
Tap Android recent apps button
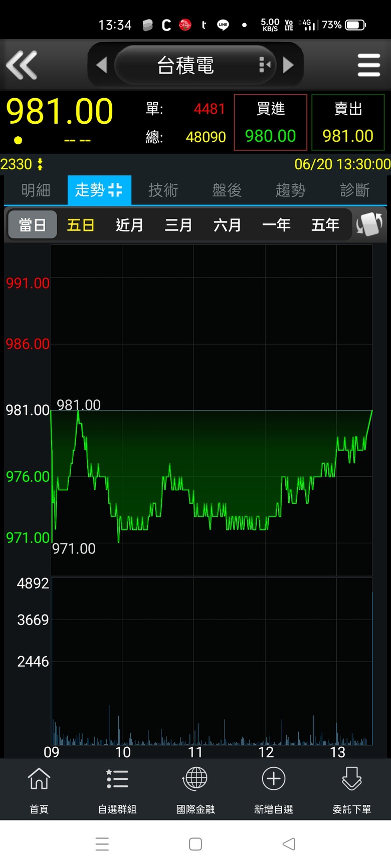[102, 844]
